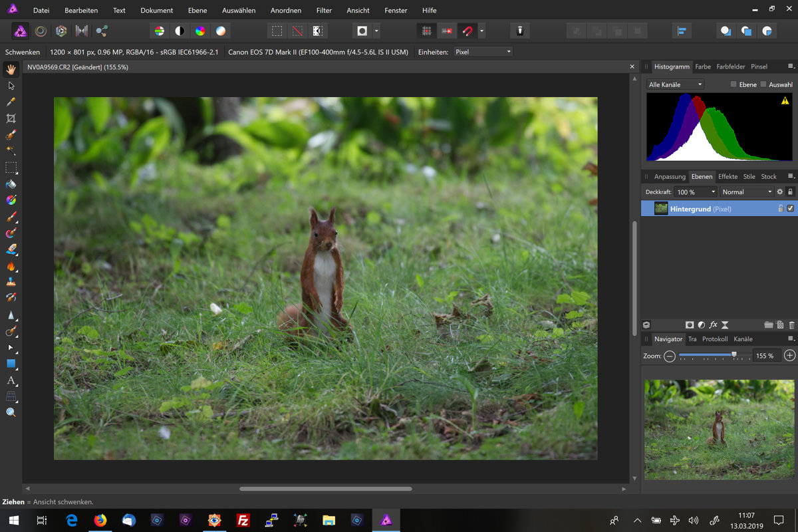Enable the Ebene histogram checkbox
The height and width of the screenshot is (532, 798).
click(733, 84)
